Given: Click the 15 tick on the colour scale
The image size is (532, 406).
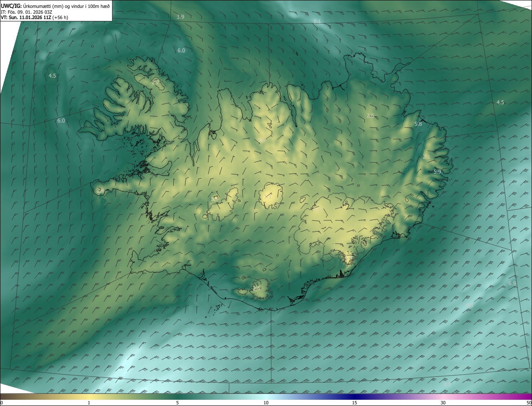Looking at the screenshot, I should point(355,403).
